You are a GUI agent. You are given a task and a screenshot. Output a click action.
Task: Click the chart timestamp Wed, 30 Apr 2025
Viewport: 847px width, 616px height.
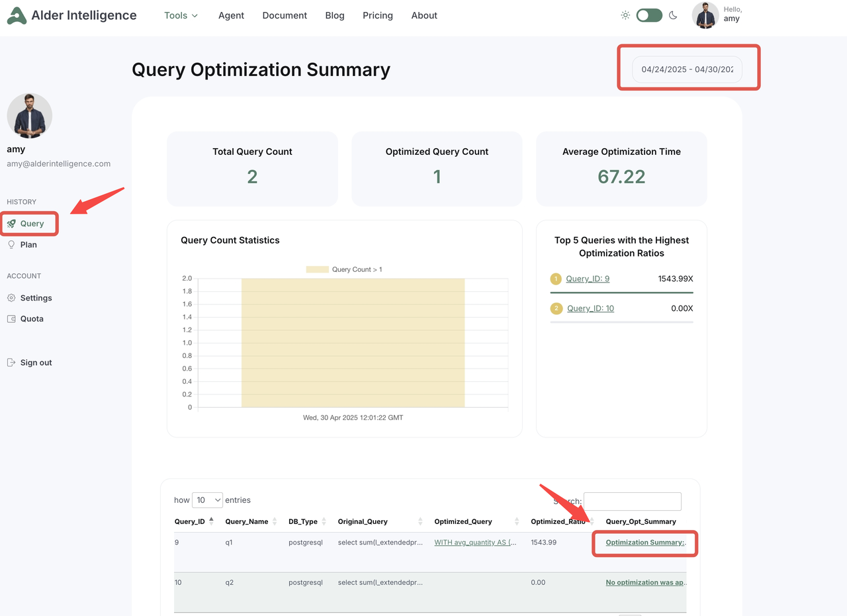pos(353,418)
